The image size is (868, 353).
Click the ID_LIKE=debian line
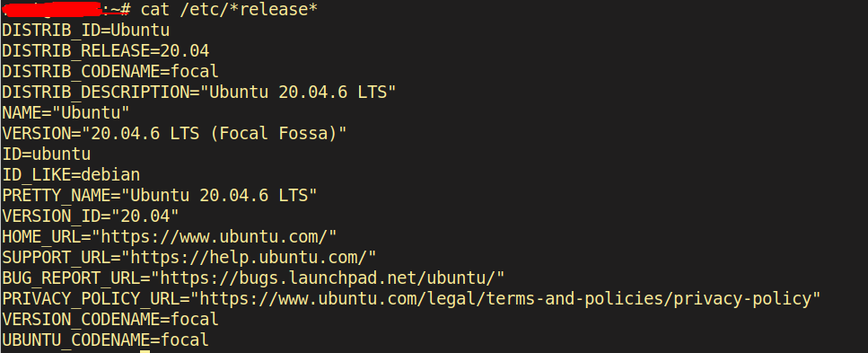[71, 174]
